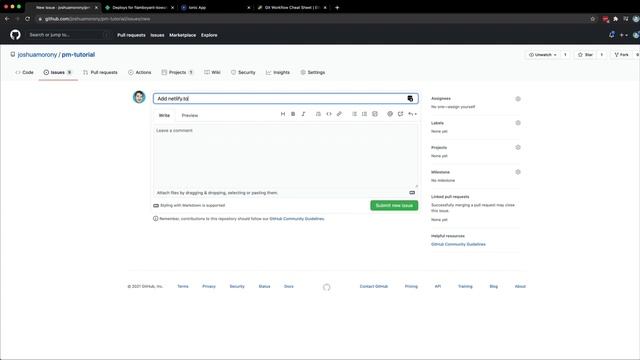
Task: Reference an issue or pull request
Action: (x=400, y=114)
